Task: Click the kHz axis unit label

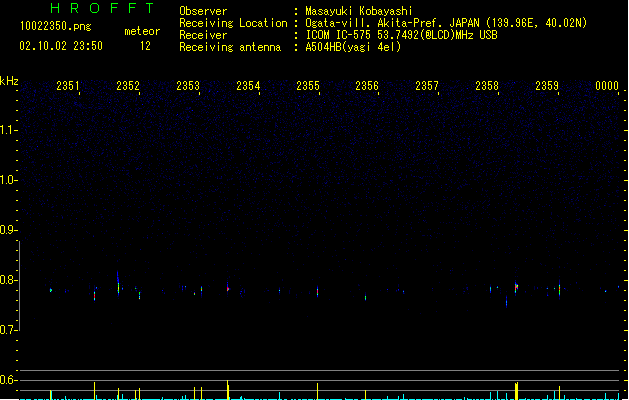Action: (9, 81)
